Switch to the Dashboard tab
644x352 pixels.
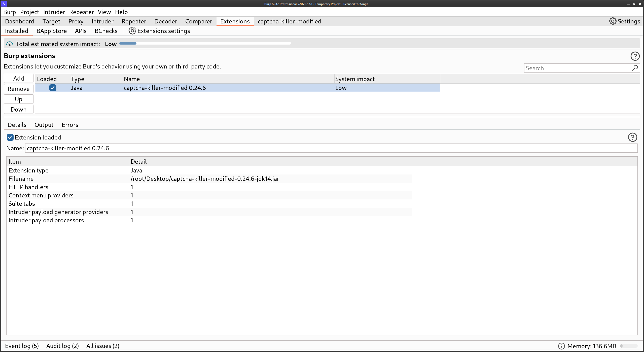20,21
